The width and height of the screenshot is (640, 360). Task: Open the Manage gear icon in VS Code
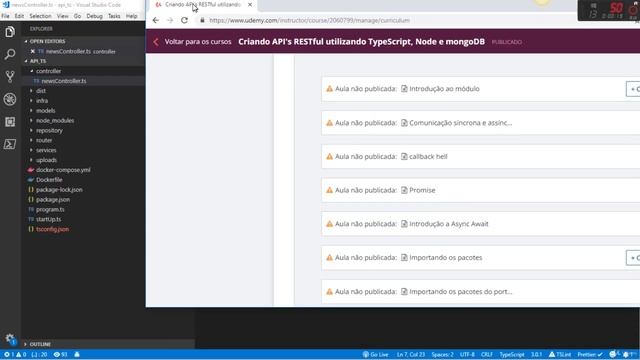tap(10, 338)
